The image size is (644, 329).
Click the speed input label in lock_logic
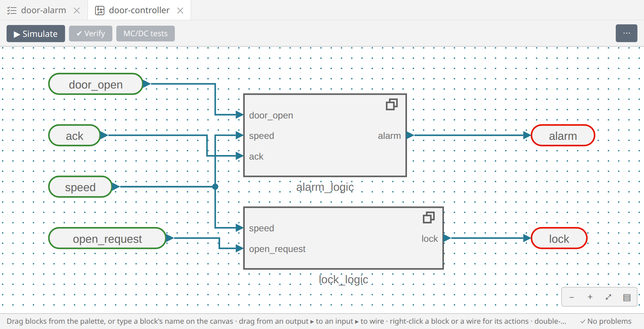click(262, 228)
